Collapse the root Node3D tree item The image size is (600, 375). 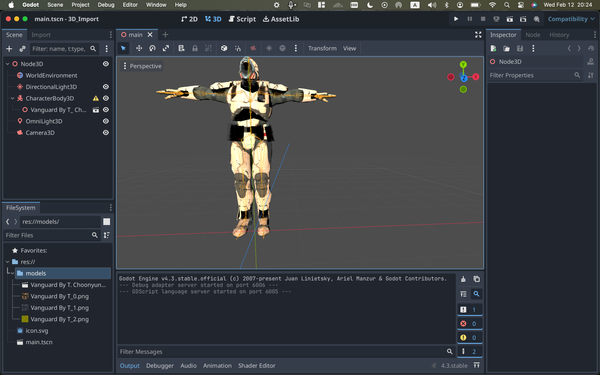[8, 64]
